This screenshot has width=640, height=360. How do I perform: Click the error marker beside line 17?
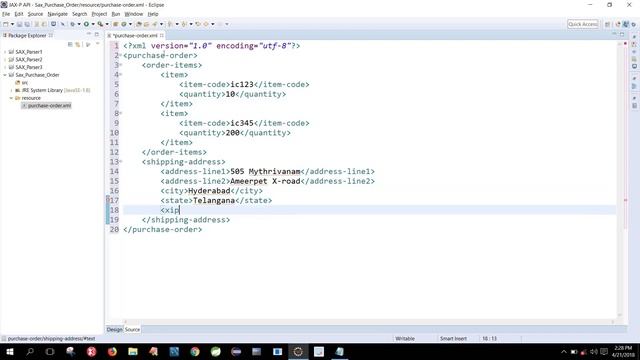(108, 200)
